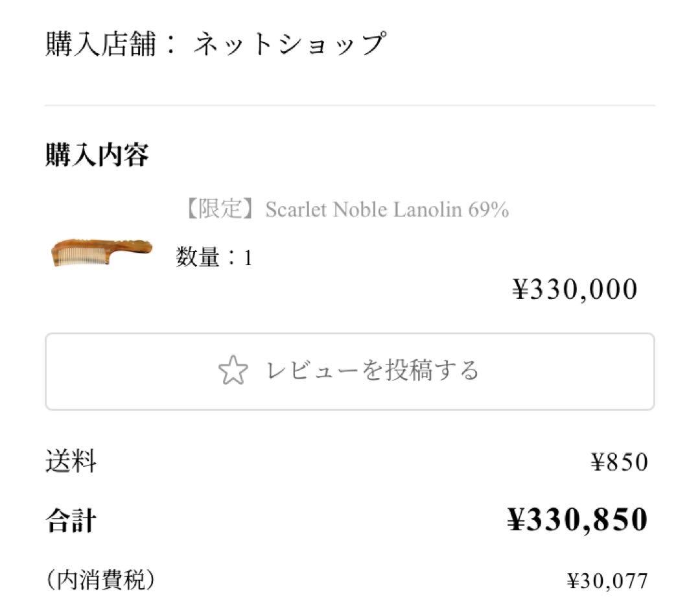
Task: Click the ¥330,850 total amount
Action: [x=576, y=518]
